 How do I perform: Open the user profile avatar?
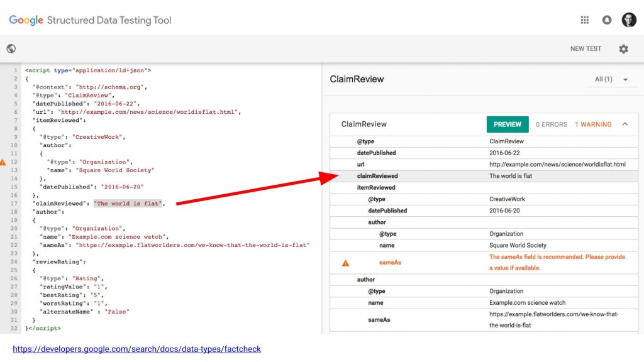(629, 19)
